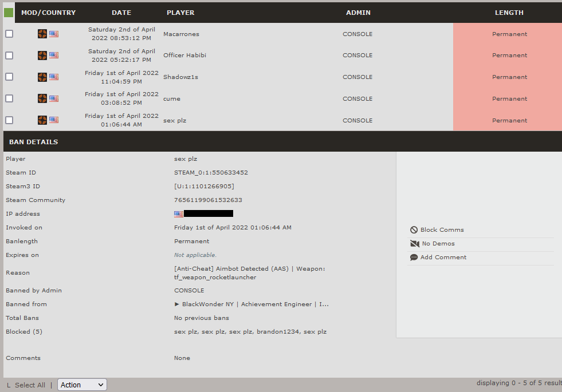Viewport: 562px width, 392px height.
Task: Click the Block Comms link
Action: pos(442,230)
